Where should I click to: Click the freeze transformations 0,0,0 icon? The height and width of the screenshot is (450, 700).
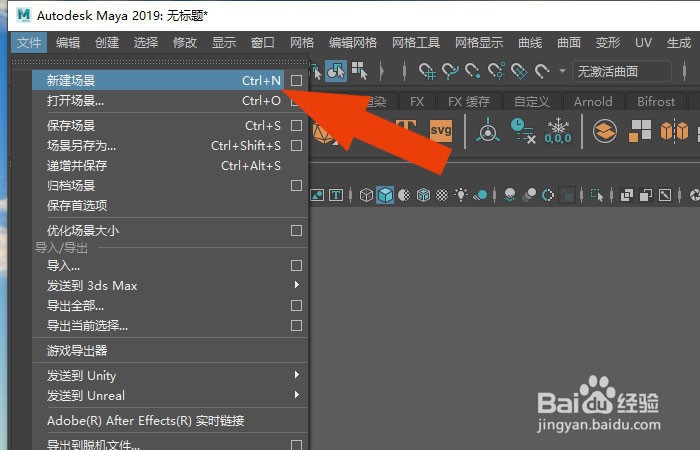point(558,131)
